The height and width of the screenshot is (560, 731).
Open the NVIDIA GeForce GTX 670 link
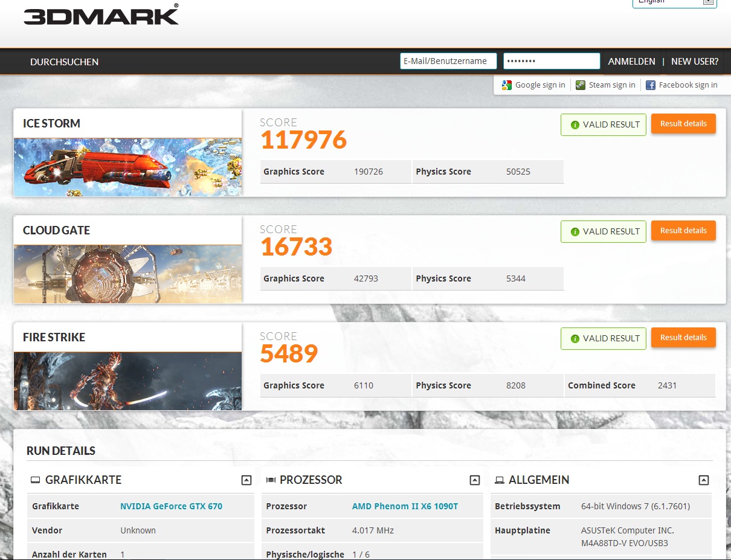pos(172,506)
